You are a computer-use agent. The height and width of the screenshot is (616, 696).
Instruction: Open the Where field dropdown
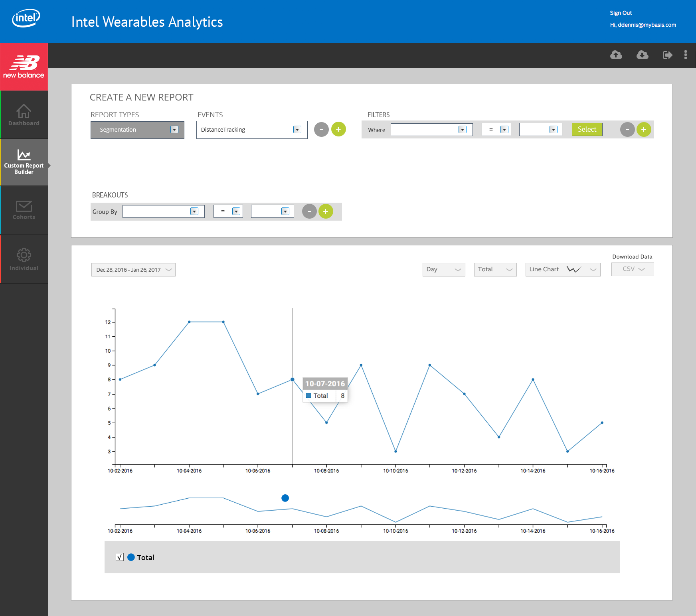tap(432, 130)
